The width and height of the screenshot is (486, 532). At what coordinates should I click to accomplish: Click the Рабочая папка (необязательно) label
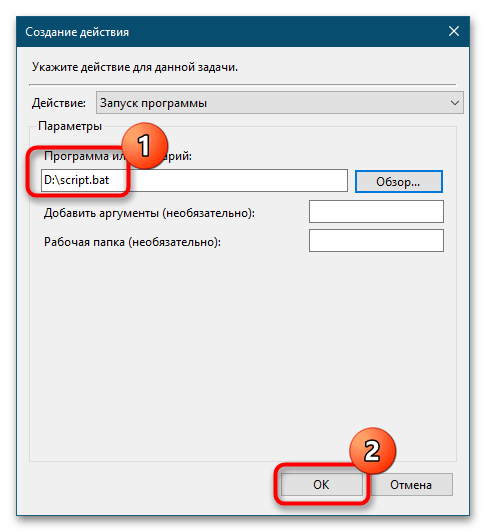pos(132,242)
